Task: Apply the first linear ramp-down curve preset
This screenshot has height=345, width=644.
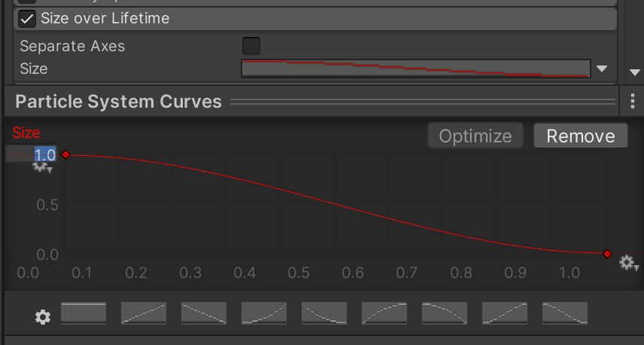Action: [204, 313]
